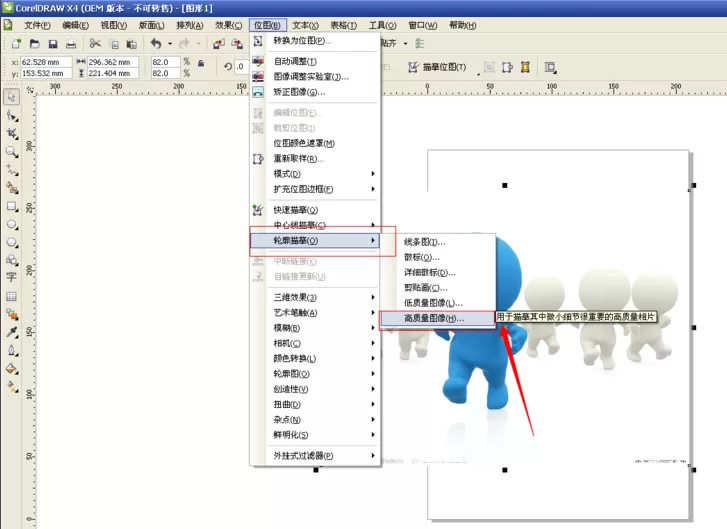Open the 窗口(W) menu
The width and height of the screenshot is (727, 529).
pyautogui.click(x=422, y=25)
